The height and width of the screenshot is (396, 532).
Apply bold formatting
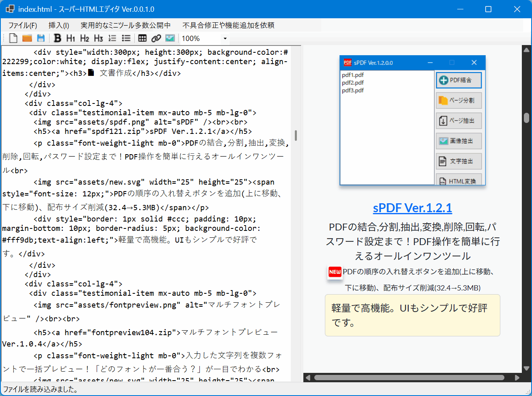click(57, 39)
